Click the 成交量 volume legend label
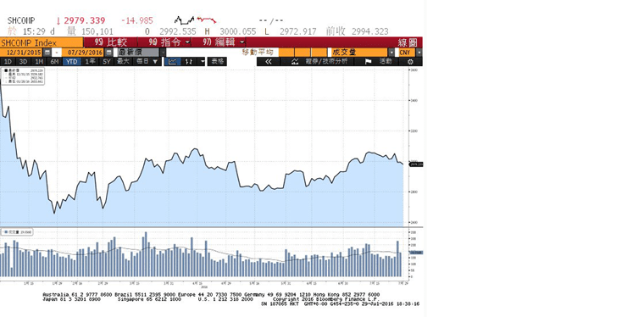644x317 pixels. (x=17, y=232)
